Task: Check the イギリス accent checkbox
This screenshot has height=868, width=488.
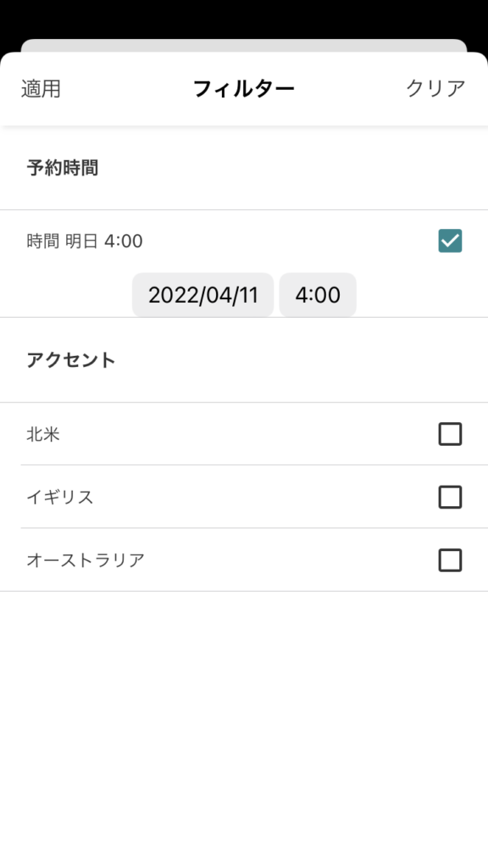Action: coord(451,497)
